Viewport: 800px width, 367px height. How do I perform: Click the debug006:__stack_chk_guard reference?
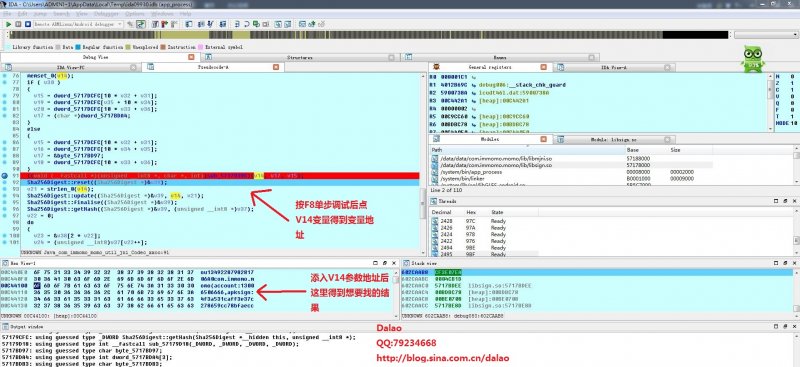[521, 85]
